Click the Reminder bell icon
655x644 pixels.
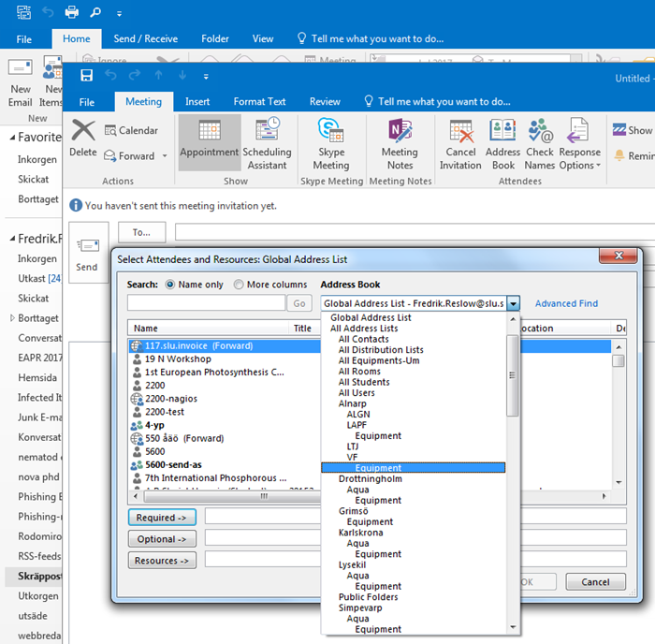[x=619, y=155]
